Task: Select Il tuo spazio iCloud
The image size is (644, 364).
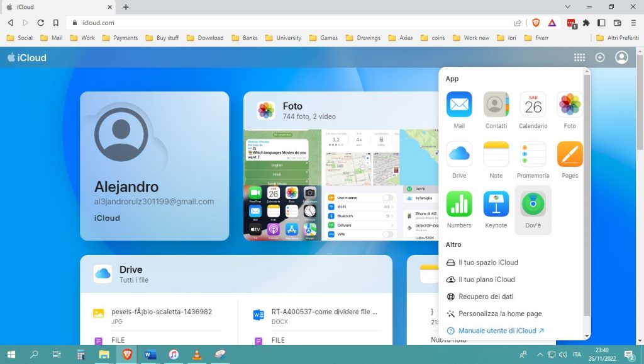Action: click(488, 263)
